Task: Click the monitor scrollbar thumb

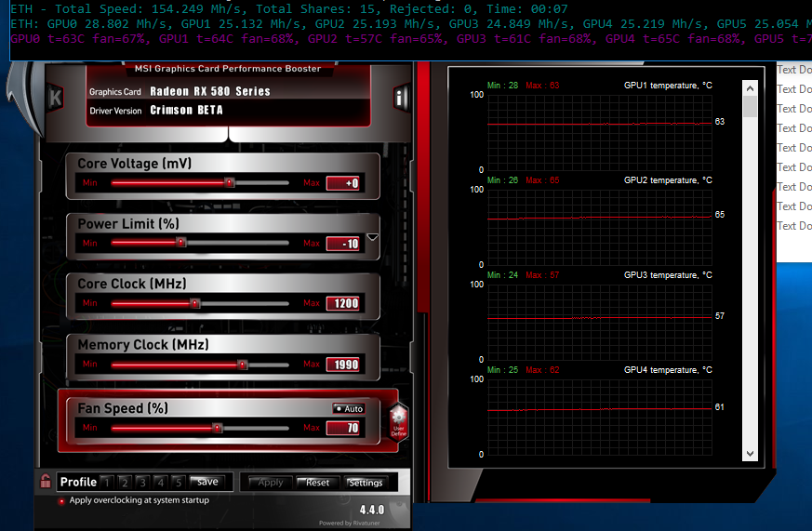Action: point(750,107)
